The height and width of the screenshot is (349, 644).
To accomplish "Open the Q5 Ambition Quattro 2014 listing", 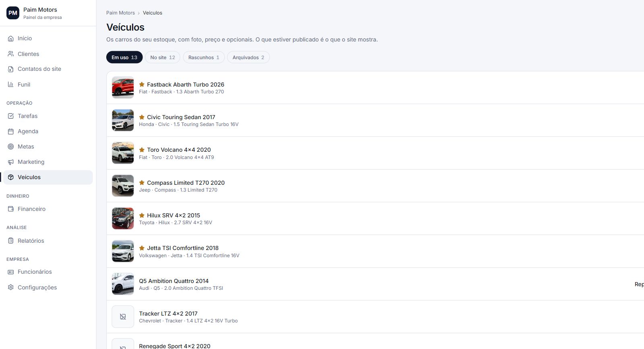I will [x=174, y=281].
